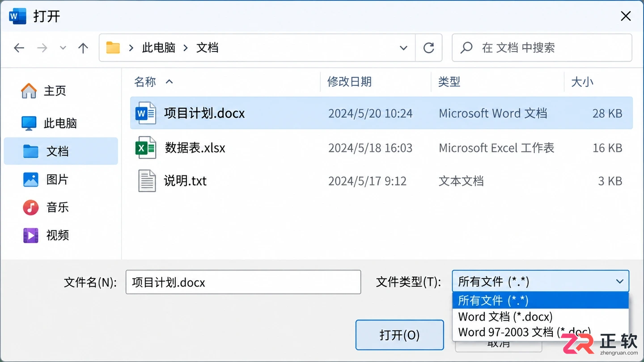Viewport: 644px width, 362px height.
Task: Focus the 在 文档 中搜索 search box
Action: click(542, 47)
